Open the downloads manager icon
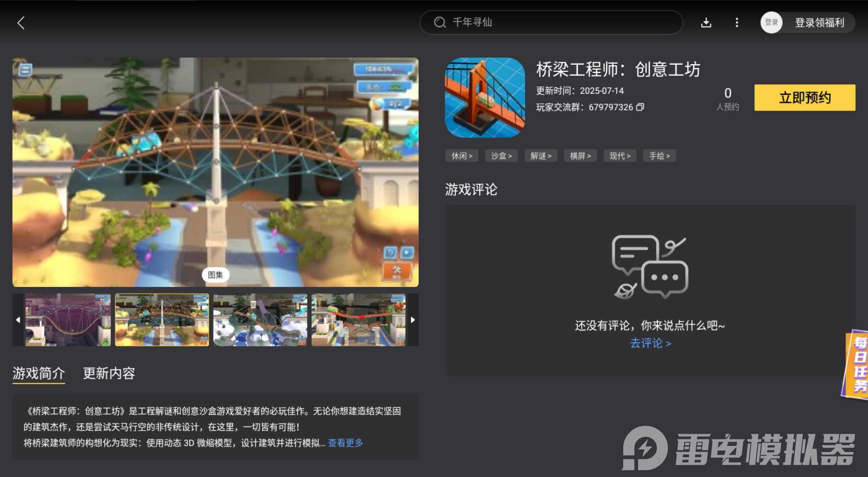This screenshot has height=477, width=868. point(706,22)
